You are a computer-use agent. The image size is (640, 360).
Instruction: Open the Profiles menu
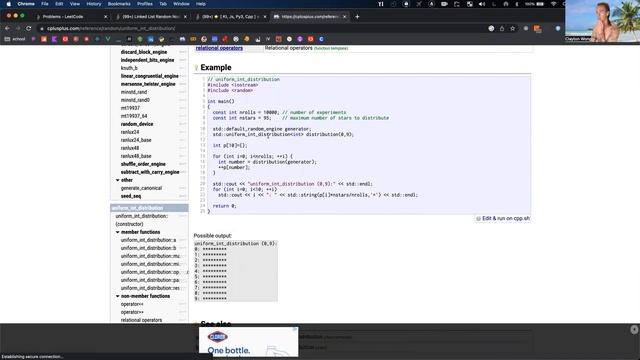(144, 4)
